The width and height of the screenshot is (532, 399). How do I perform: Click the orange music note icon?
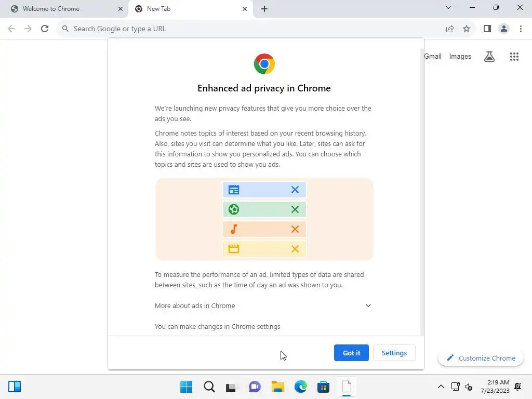(234, 229)
